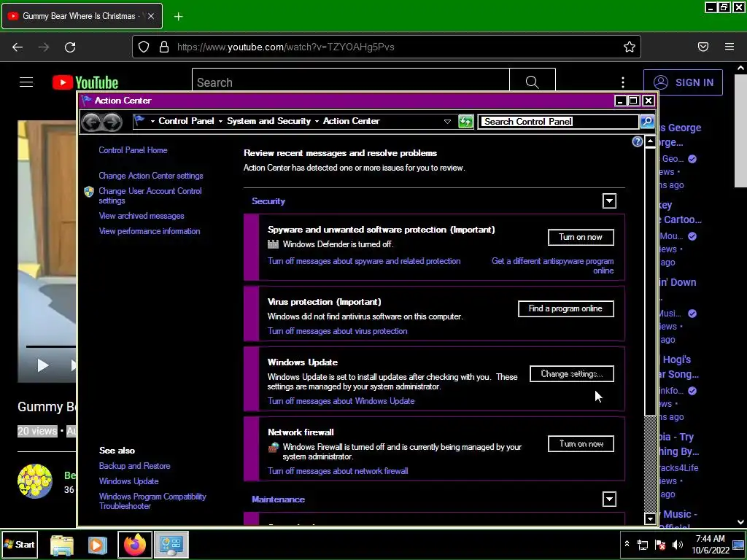Click the YouTube SIGN IN button
The width and height of the screenshot is (747, 560).
pos(683,82)
